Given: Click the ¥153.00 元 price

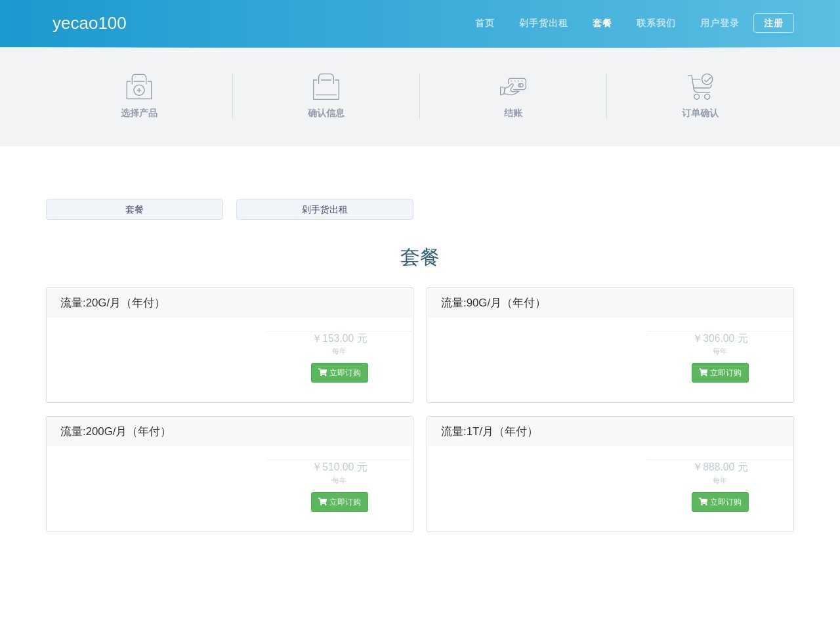Looking at the screenshot, I should click(x=340, y=338).
